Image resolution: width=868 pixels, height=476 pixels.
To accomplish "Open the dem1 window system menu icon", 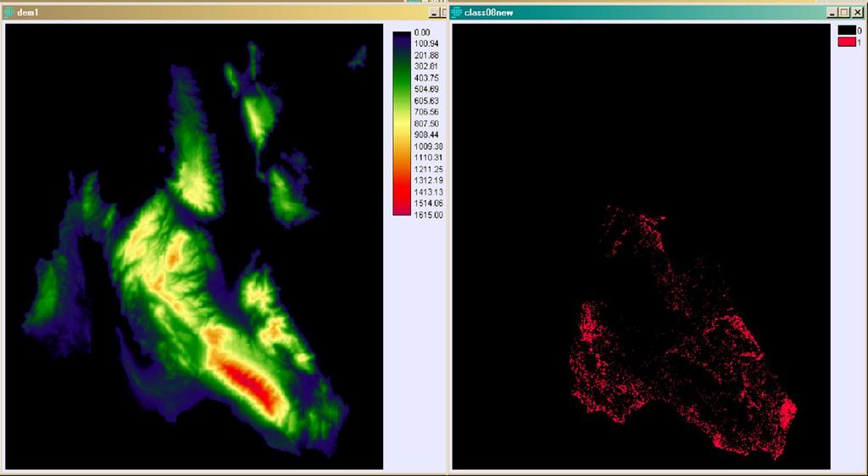I will pyautogui.click(x=8, y=13).
